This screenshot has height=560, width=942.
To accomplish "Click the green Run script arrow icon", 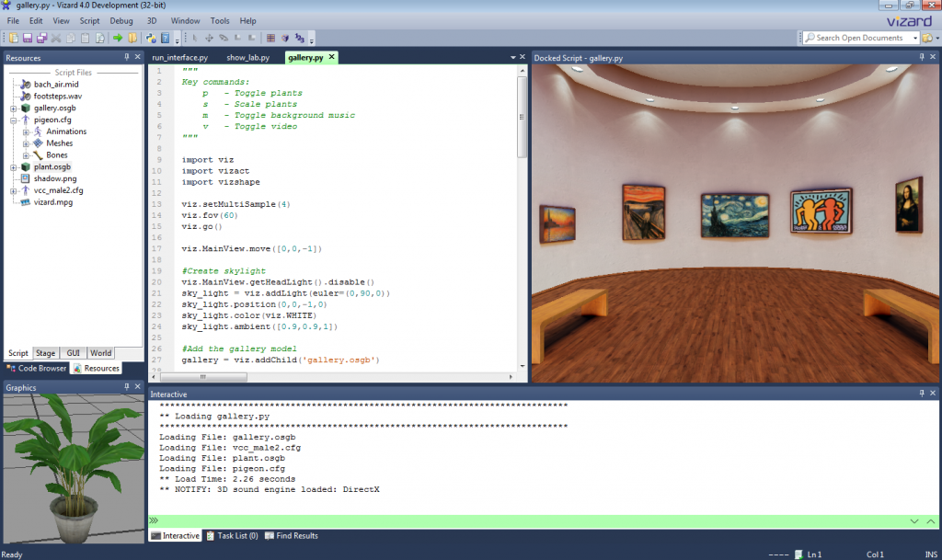I will [x=118, y=38].
